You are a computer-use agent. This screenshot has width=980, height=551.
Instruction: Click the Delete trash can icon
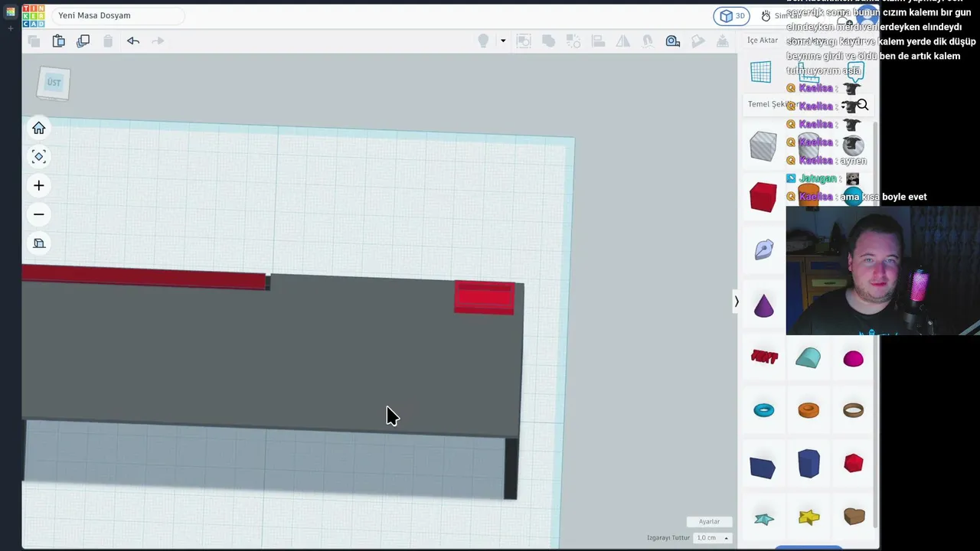coord(108,41)
